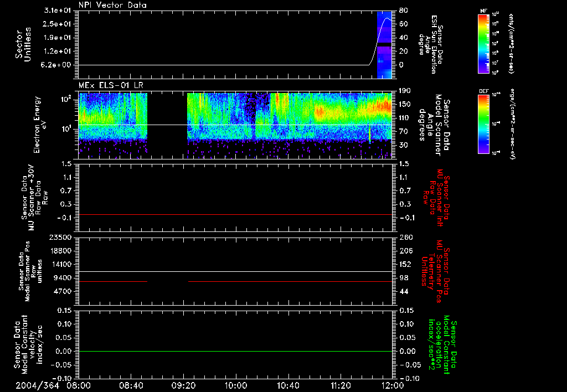The width and height of the screenshot is (567, 392).
Task: Click the 10:00 time axis label
Action: coord(236,385)
